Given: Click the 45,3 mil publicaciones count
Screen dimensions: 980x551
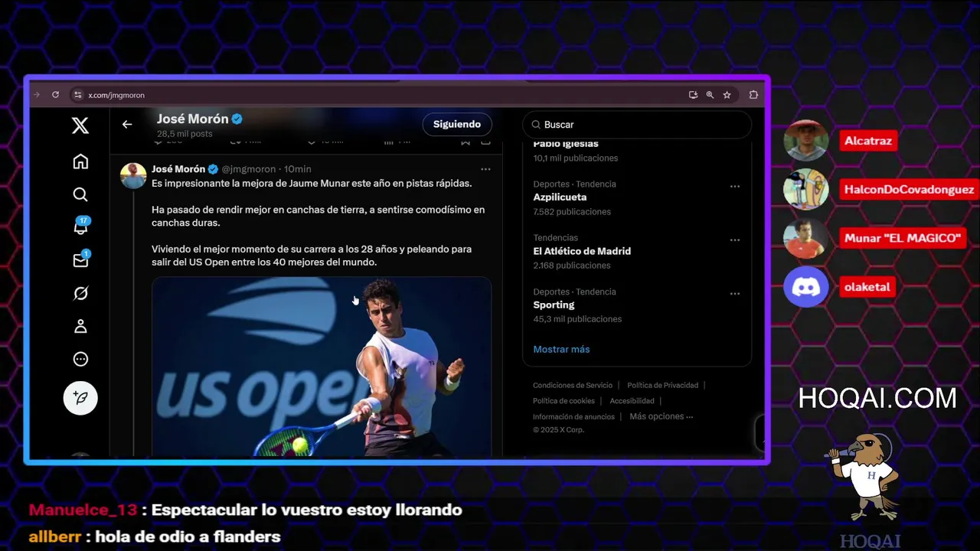Looking at the screenshot, I should click(577, 319).
